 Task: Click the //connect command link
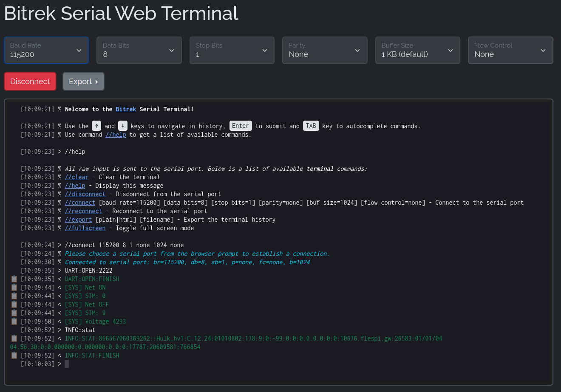point(80,203)
